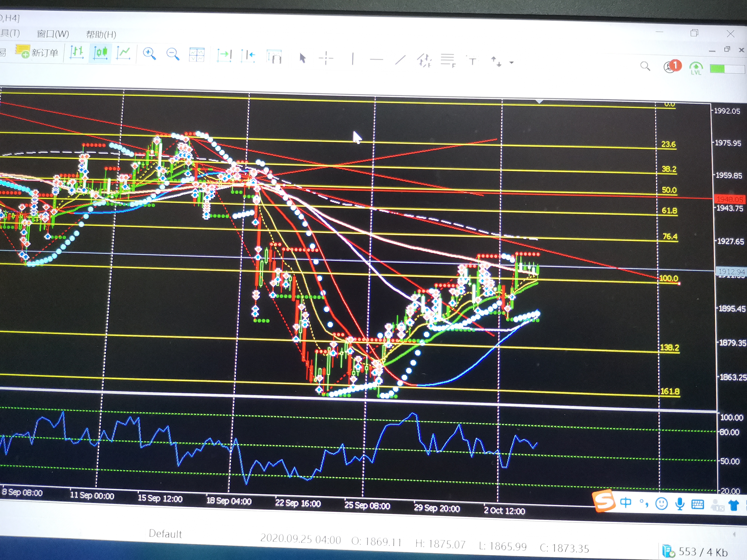Select the Fibonacci retracement tool
This screenshot has height=560, width=747.
pos(448,61)
